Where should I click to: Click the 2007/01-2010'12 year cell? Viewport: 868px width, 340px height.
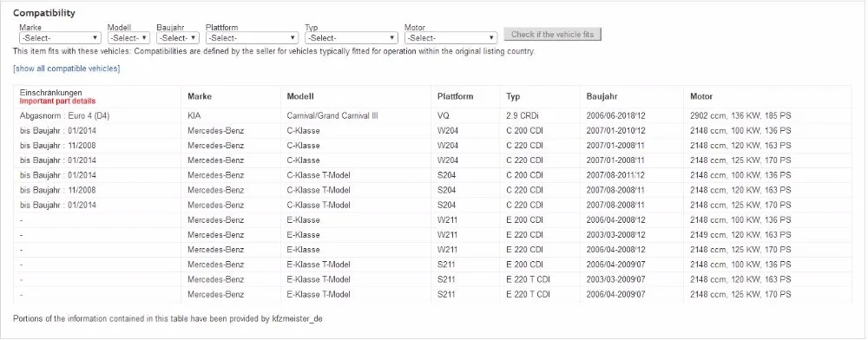click(616, 131)
